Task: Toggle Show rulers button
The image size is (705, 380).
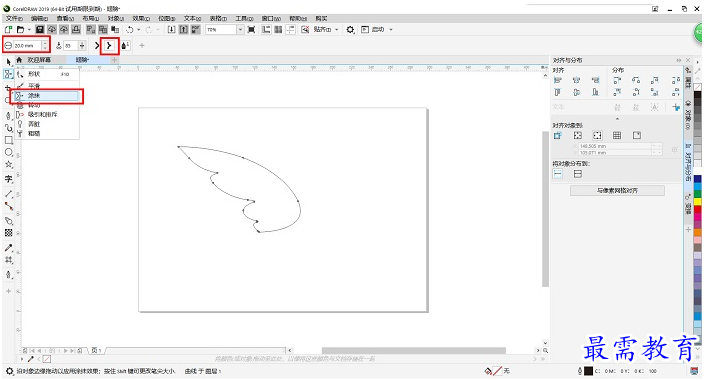Action: (x=266, y=30)
